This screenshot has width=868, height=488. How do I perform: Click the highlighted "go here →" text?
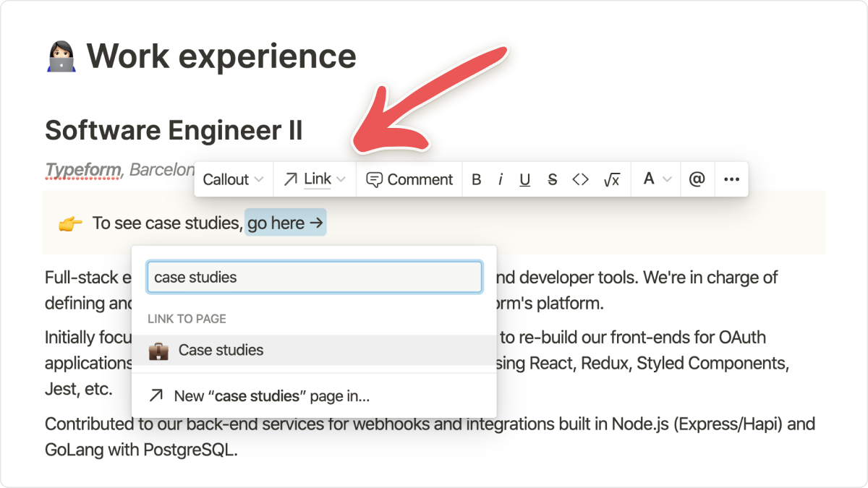point(285,223)
